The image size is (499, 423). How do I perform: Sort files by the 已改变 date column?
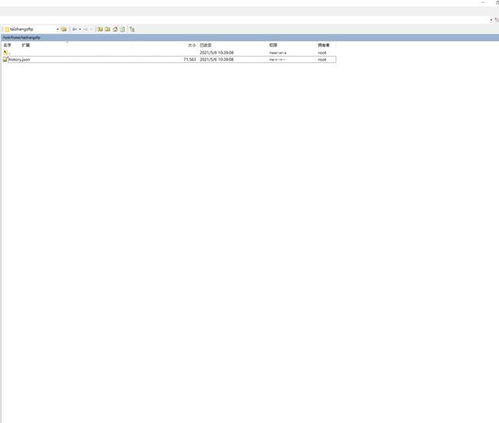[206, 45]
